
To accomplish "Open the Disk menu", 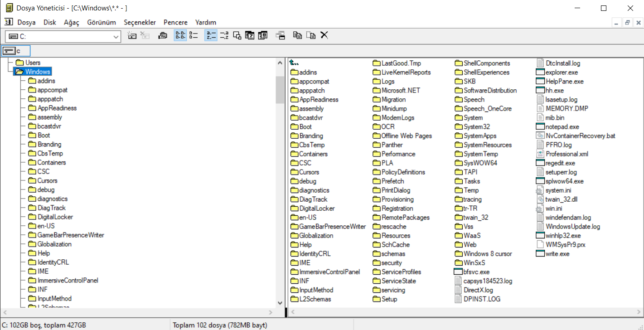I will tap(50, 22).
